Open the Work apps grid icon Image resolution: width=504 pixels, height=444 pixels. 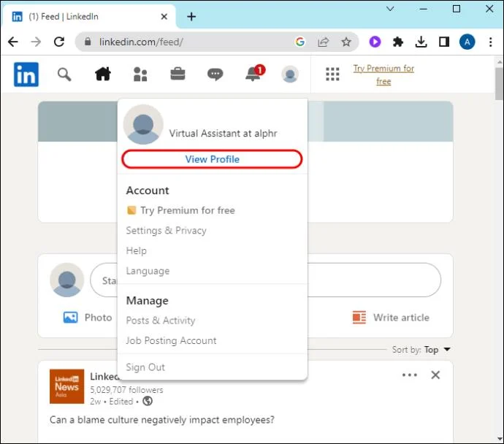pos(332,74)
